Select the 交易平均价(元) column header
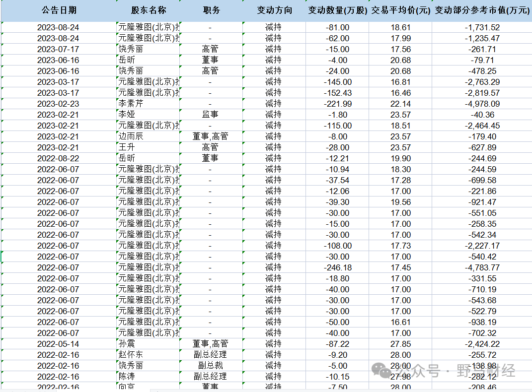The height and width of the screenshot is (392, 532). [x=401, y=10]
